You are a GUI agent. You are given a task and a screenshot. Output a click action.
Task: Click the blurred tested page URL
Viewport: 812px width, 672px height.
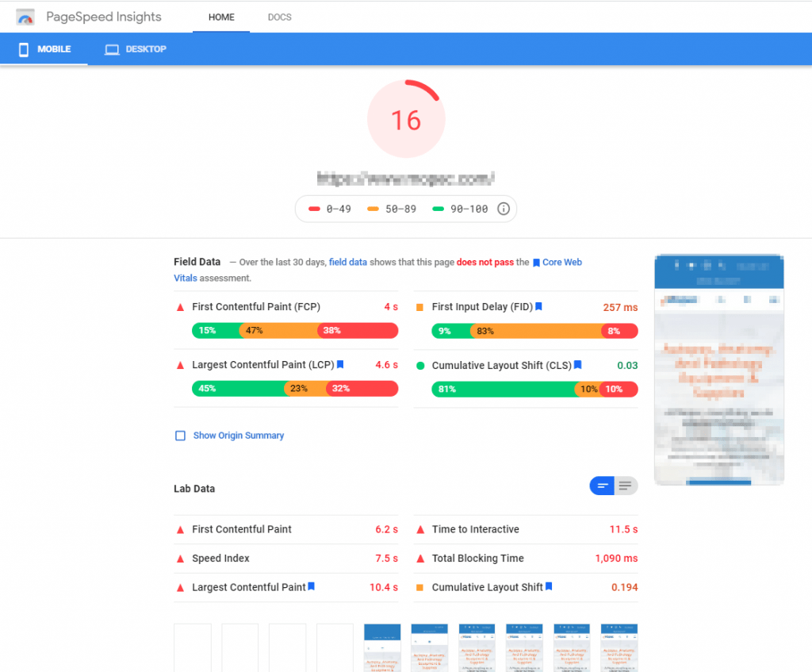pyautogui.click(x=406, y=179)
